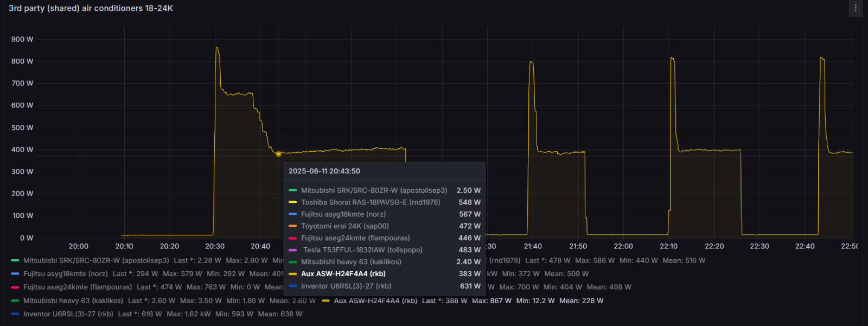Screen dimensions: 868x326
Task: Click 'Last *: 388 W' in Aux legend row
Action: pos(444,300)
